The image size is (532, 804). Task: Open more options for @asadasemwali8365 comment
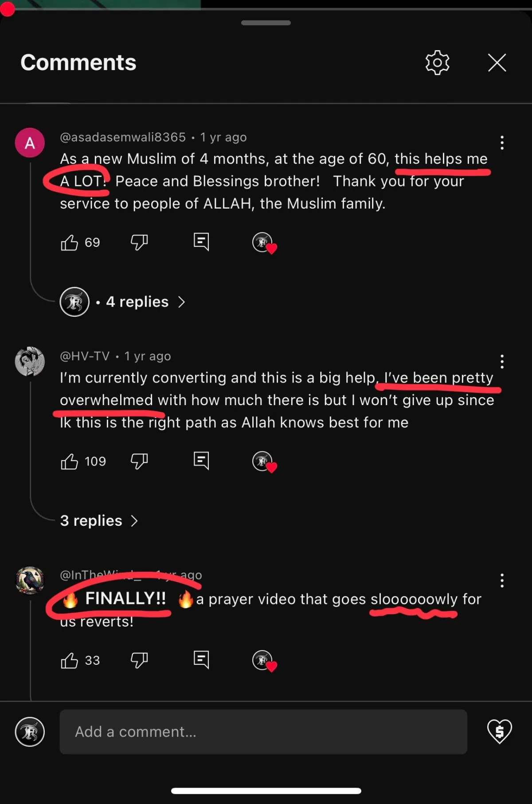502,142
